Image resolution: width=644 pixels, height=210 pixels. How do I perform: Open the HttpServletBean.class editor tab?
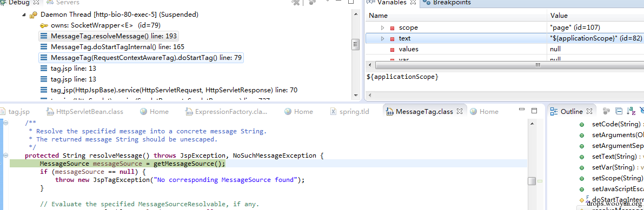(x=84, y=112)
